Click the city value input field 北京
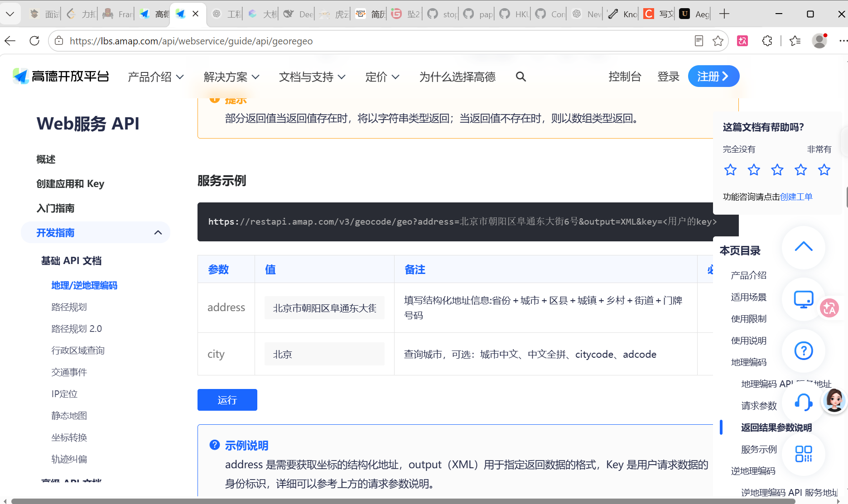The image size is (848, 504). pyautogui.click(x=325, y=354)
